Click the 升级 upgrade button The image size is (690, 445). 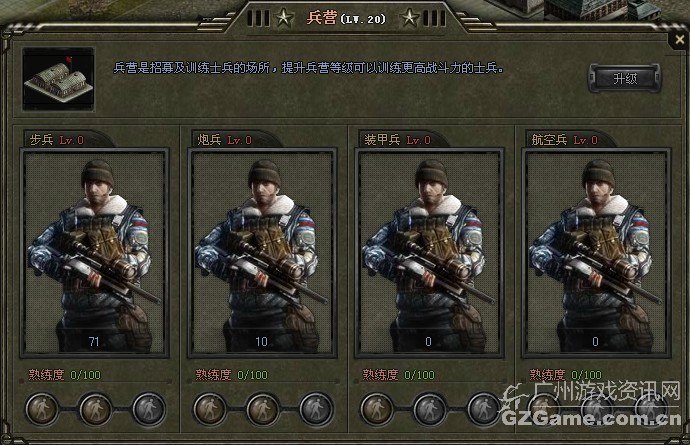624,79
